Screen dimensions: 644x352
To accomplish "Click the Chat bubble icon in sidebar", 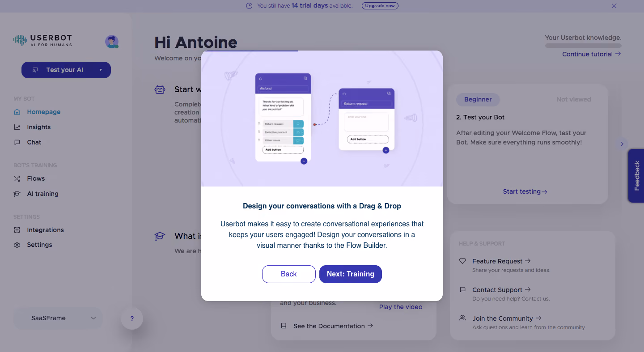I will (x=17, y=142).
